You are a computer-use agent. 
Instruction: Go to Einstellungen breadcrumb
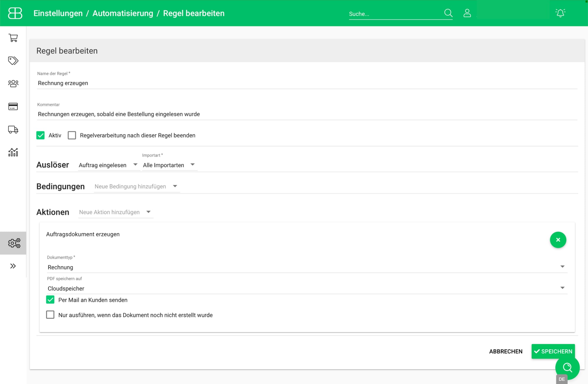(58, 13)
